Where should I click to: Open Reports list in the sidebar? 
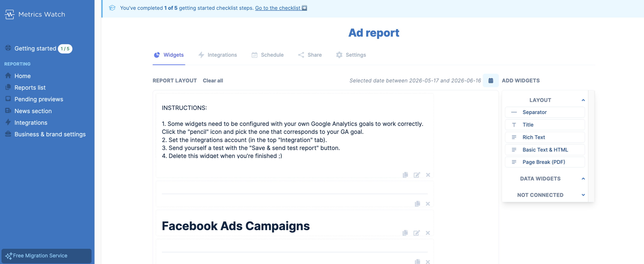click(30, 88)
